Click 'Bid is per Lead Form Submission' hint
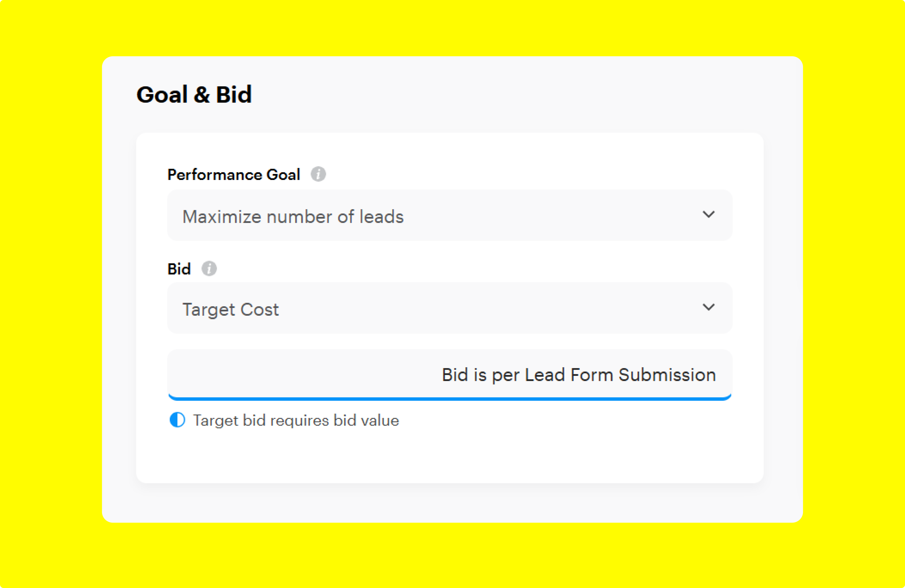 tap(578, 375)
